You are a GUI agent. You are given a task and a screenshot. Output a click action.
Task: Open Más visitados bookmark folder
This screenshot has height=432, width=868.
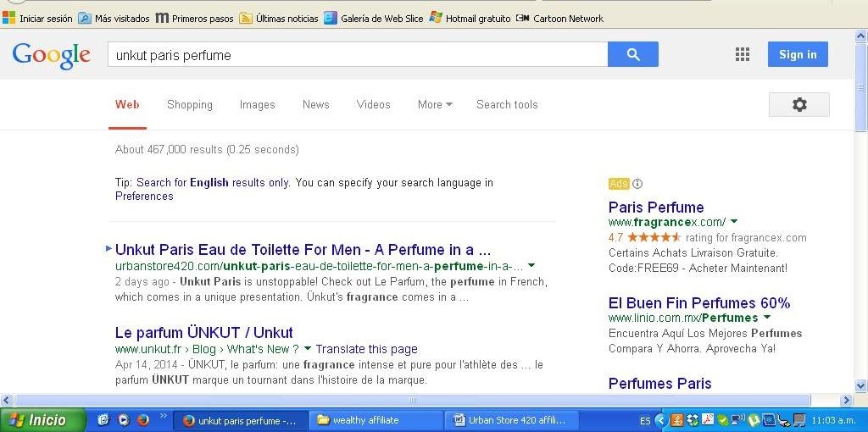[114, 19]
